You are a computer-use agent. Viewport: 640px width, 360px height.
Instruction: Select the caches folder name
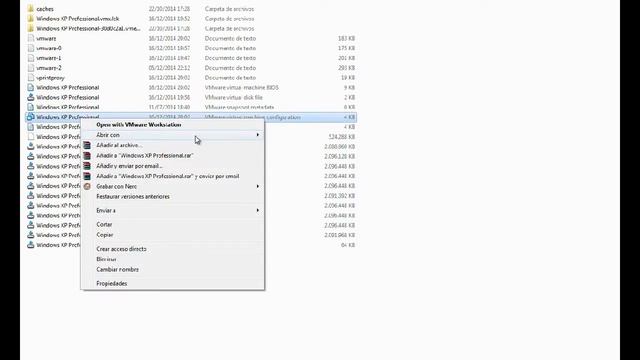coord(45,9)
